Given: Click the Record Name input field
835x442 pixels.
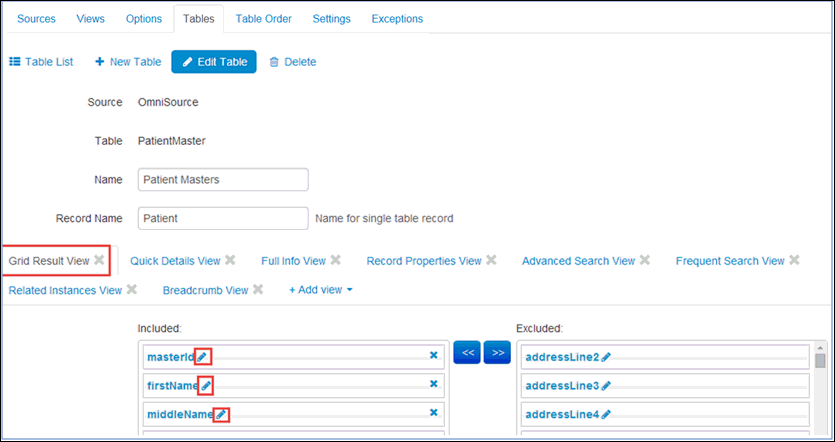Looking at the screenshot, I should pyautogui.click(x=222, y=218).
